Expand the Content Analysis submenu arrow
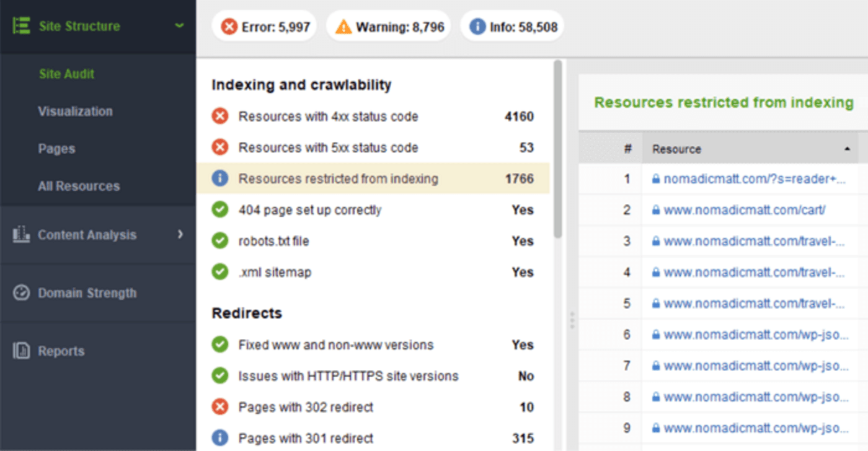Screen dimensions: 868x451 [181, 235]
